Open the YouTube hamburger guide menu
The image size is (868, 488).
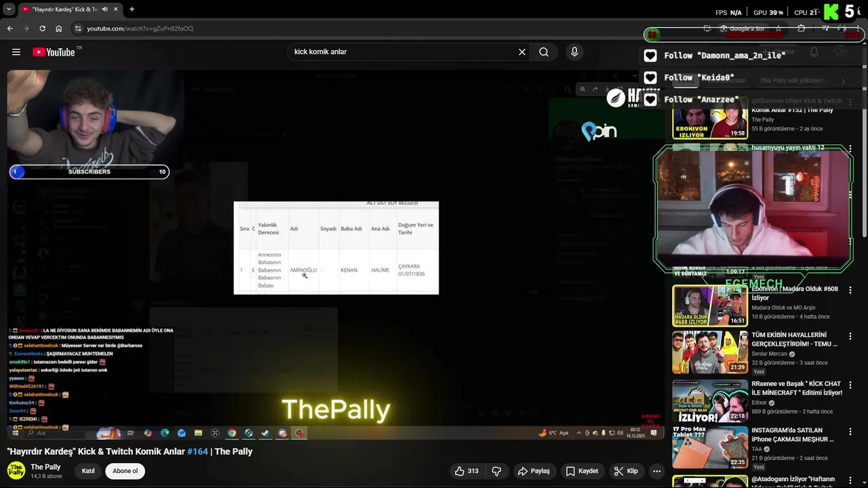click(16, 52)
